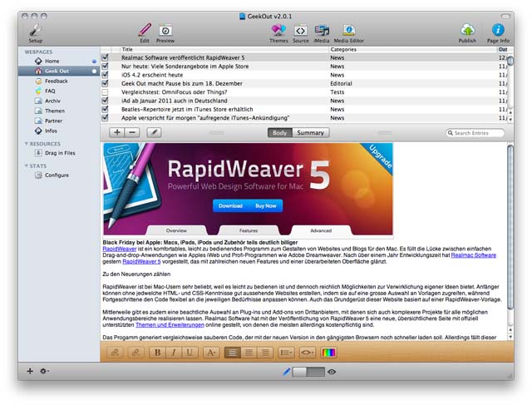This screenshot has width=532, height=405.
Task: Open the iMedia browser
Action: 322,33
